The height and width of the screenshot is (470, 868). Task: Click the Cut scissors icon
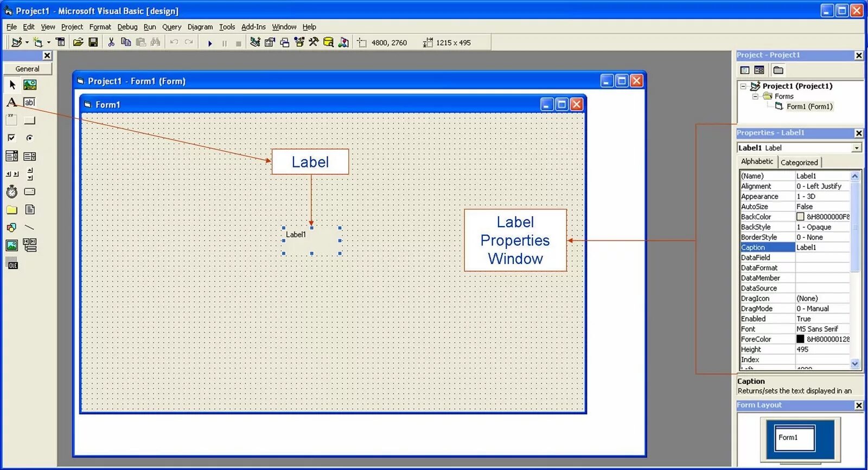point(111,42)
